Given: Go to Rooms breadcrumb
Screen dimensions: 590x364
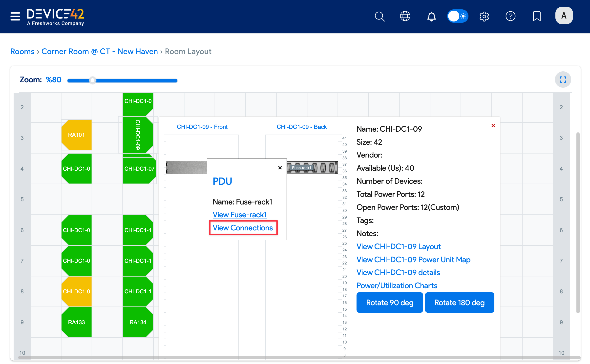Looking at the screenshot, I should click(x=22, y=51).
